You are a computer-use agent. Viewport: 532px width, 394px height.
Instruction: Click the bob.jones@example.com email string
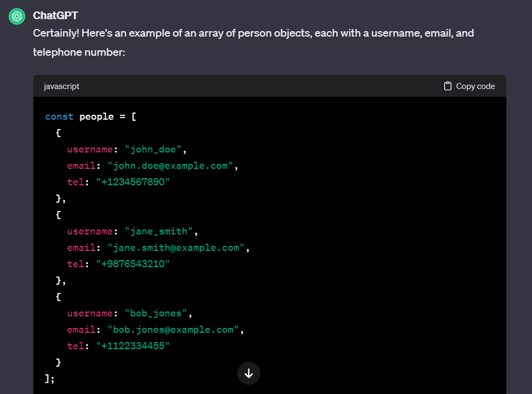pos(173,330)
